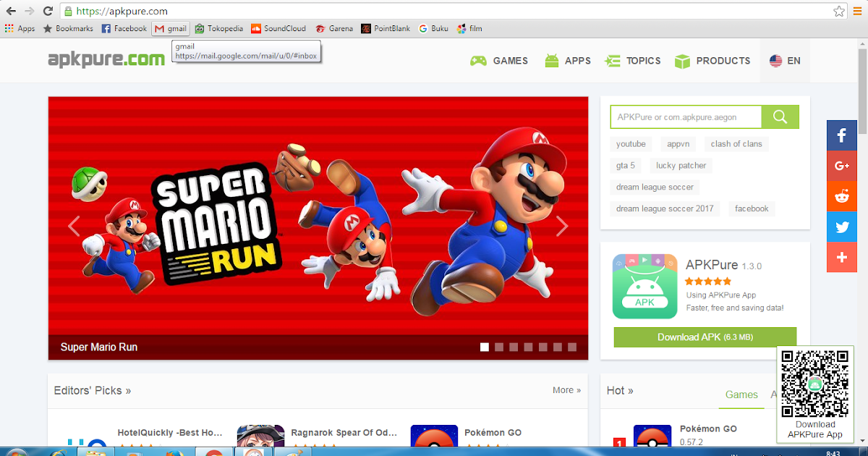Open the Garena bookmark
This screenshot has height=456, width=868.
(333, 29)
